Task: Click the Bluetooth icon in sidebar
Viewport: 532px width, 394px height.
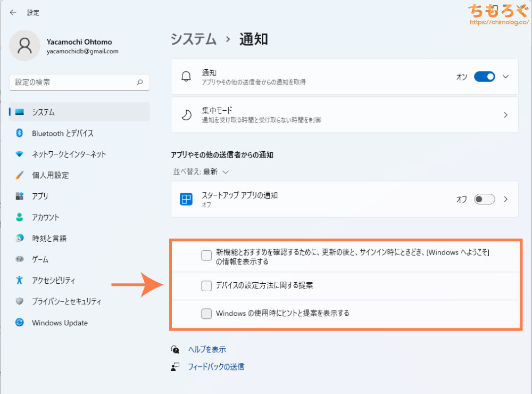Action: [20, 133]
